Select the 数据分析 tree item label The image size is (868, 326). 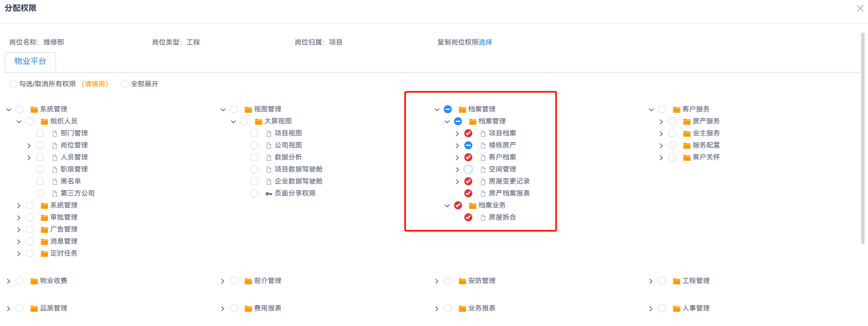click(288, 157)
